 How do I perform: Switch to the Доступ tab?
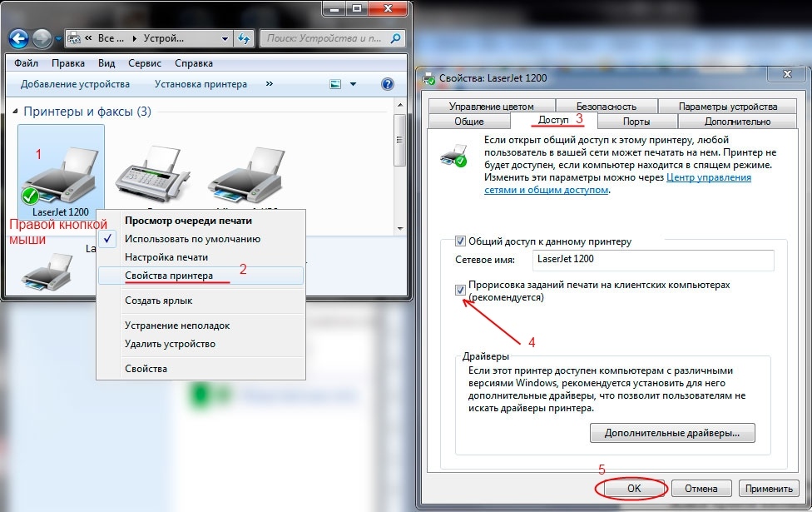coord(553,120)
